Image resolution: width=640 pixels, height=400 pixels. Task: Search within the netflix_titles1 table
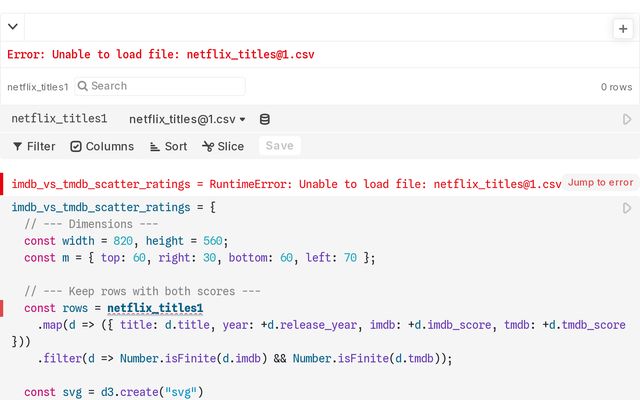pos(165,87)
